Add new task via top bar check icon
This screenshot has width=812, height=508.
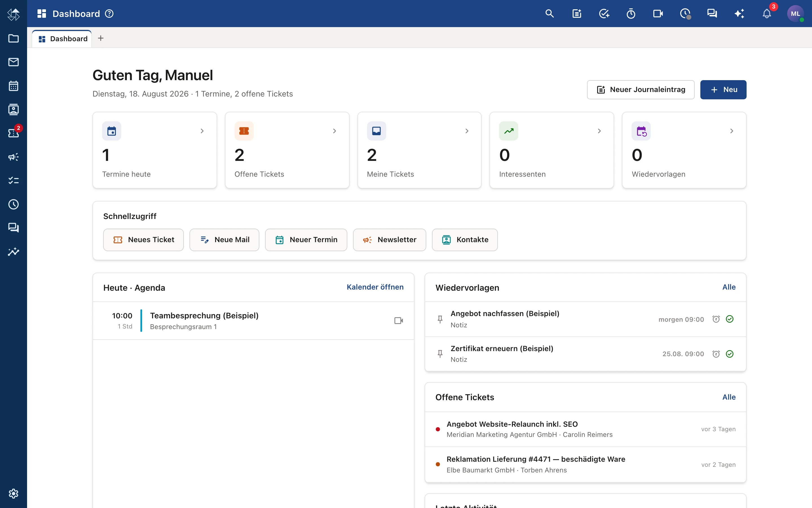coord(604,14)
